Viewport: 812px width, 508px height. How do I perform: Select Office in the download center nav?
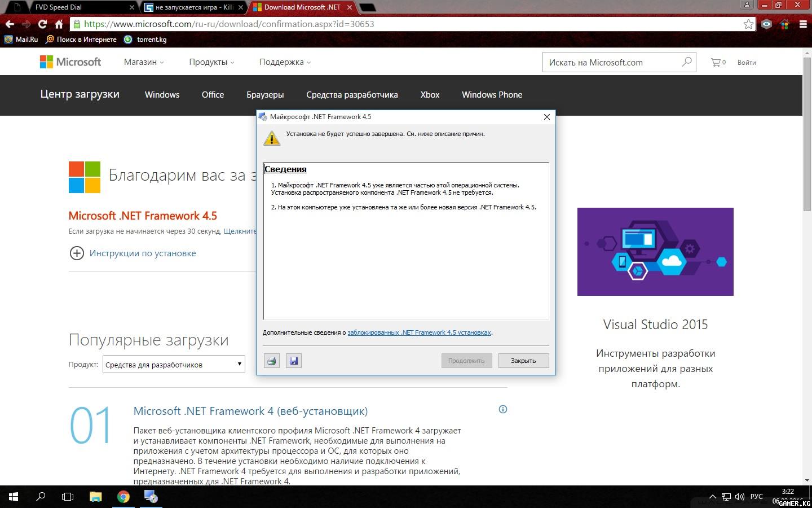[x=213, y=95]
